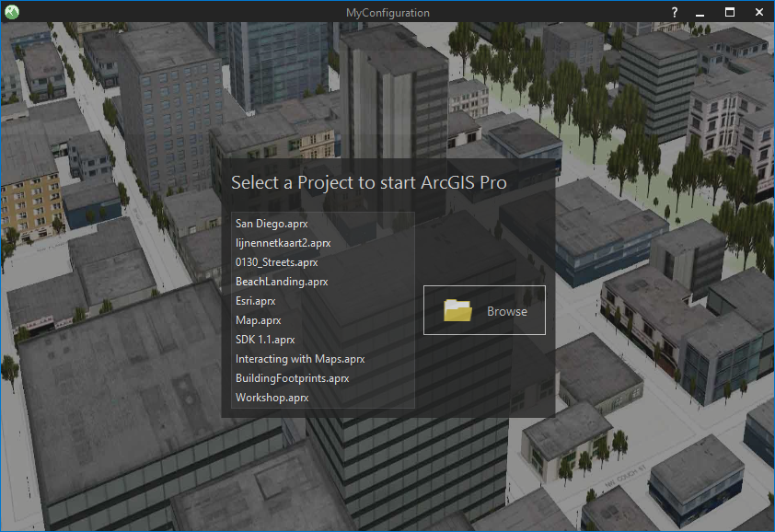The image size is (775, 532).
Task: Open the San Diego.aprx project
Action: tap(272, 223)
